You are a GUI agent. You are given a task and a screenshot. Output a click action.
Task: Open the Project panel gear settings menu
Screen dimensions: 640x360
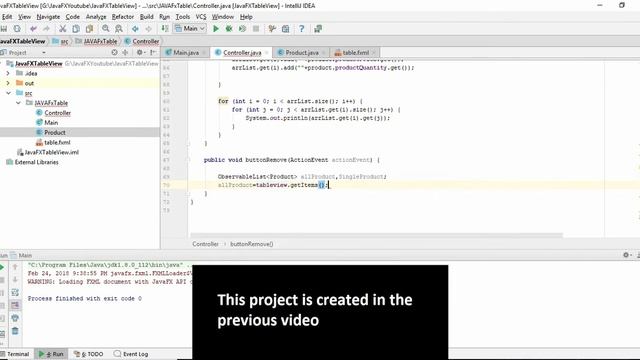click(x=140, y=52)
